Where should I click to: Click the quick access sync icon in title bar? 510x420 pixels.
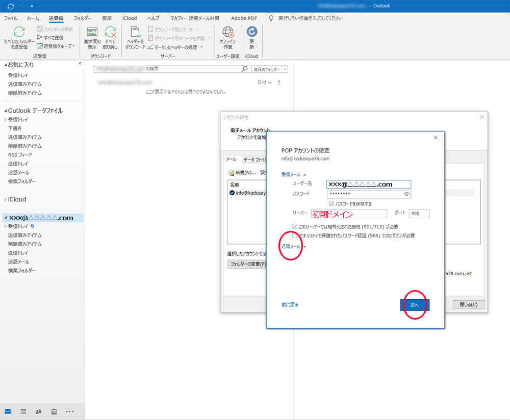click(x=10, y=6)
